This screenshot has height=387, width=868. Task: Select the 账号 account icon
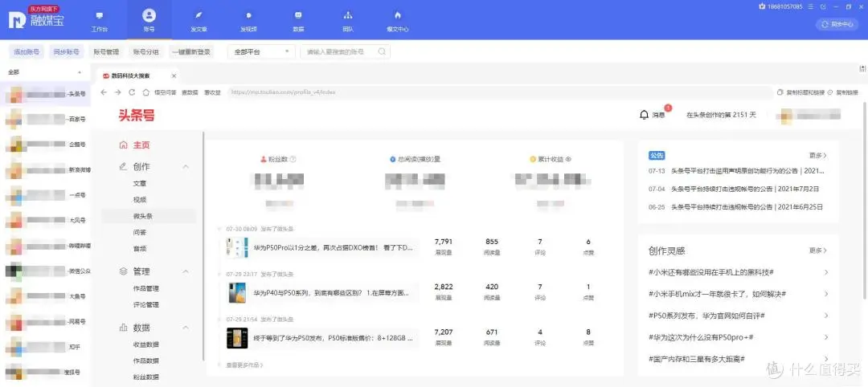[149, 15]
